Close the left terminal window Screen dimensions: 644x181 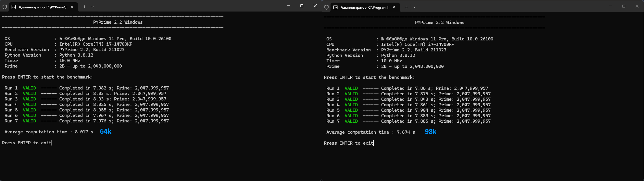(315, 6)
